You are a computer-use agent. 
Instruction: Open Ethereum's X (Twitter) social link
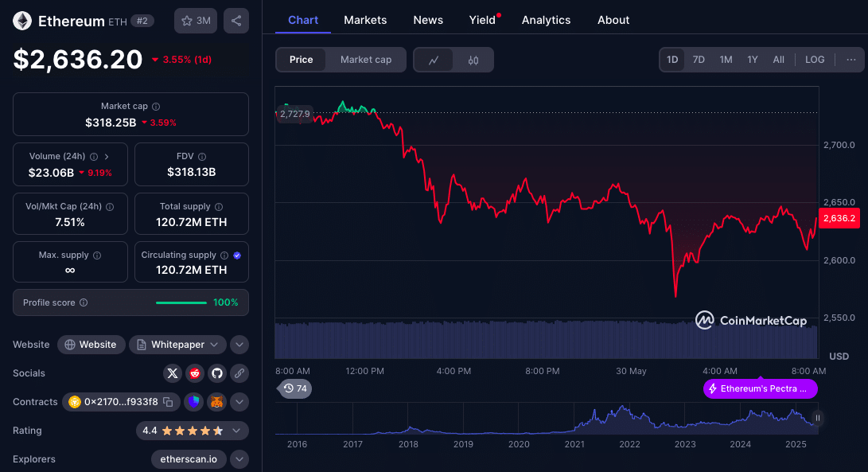173,373
